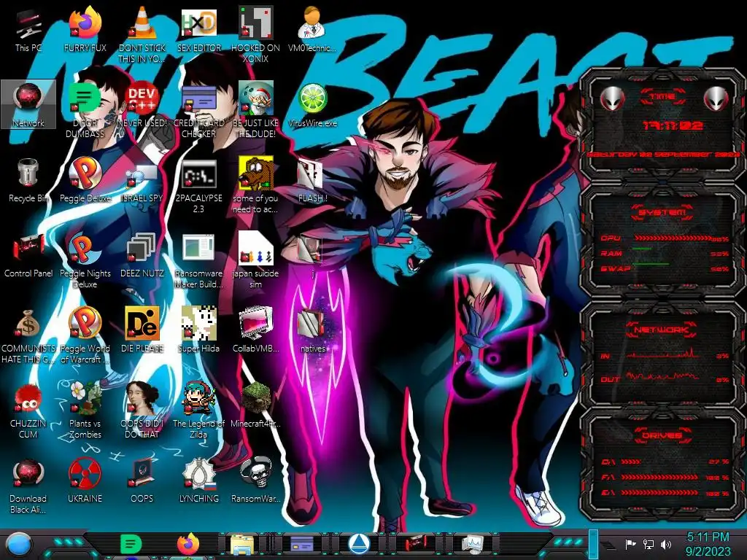The image size is (747, 560).
Task: Open the OOPS desktop shortcut
Action: 142,480
